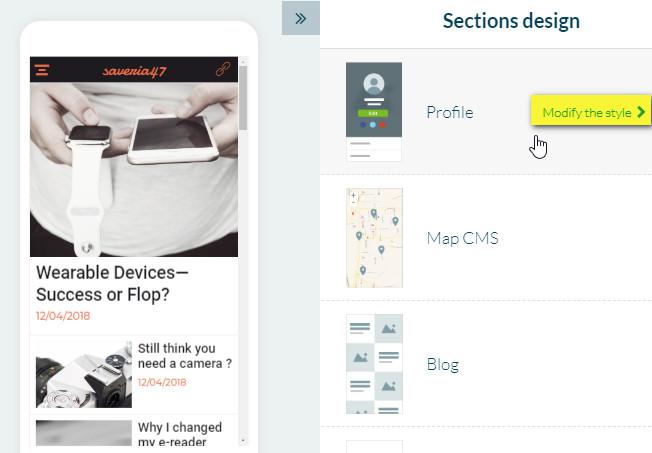Click the partially visible fourth section thumbnail
The width and height of the screenshot is (652, 453).
pyautogui.click(x=374, y=447)
